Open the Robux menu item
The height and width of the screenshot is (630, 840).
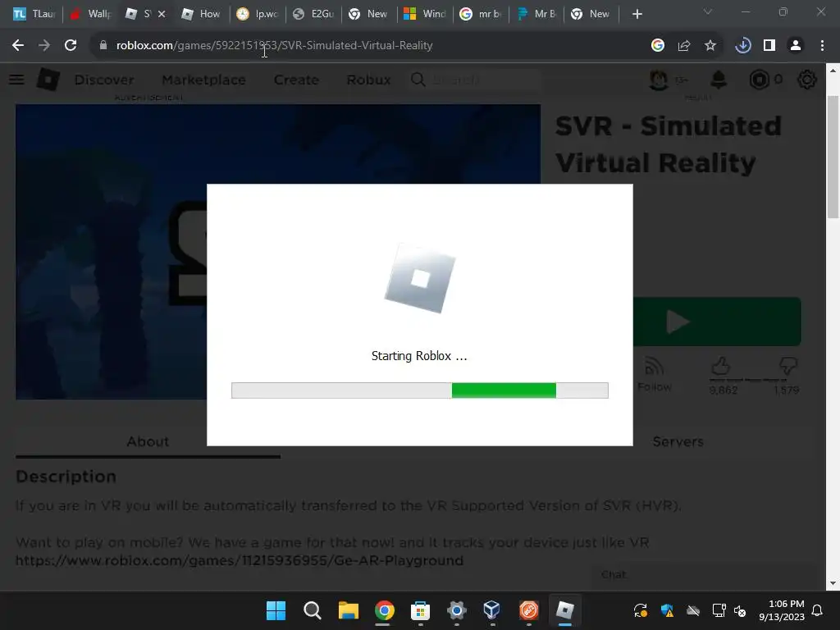pyautogui.click(x=368, y=80)
